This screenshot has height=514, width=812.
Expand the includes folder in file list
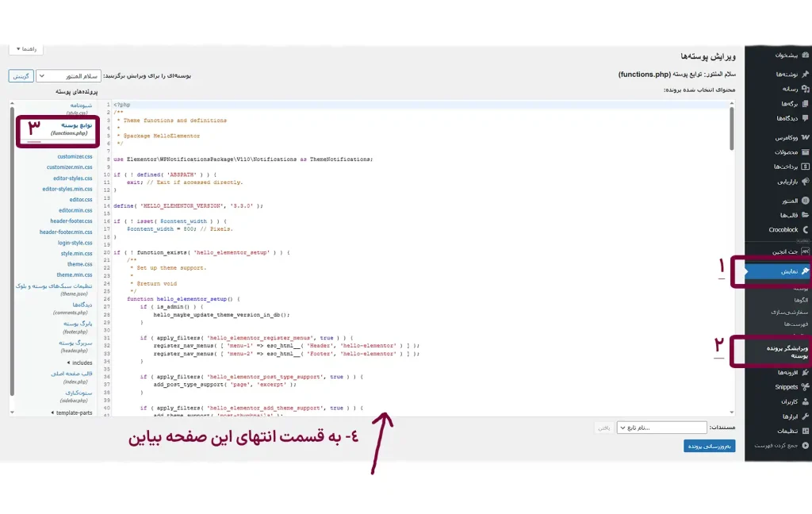(x=80, y=362)
